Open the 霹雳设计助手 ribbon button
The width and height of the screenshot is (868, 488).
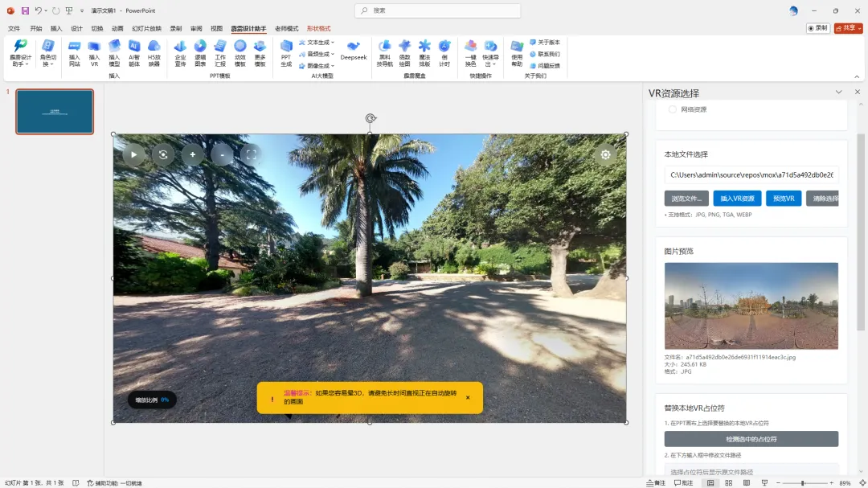pos(20,53)
